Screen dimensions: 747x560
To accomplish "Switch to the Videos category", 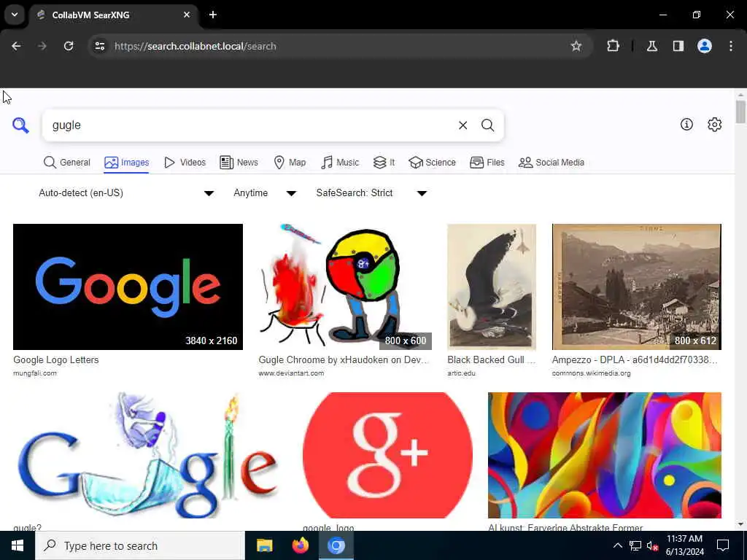I will coord(185,163).
